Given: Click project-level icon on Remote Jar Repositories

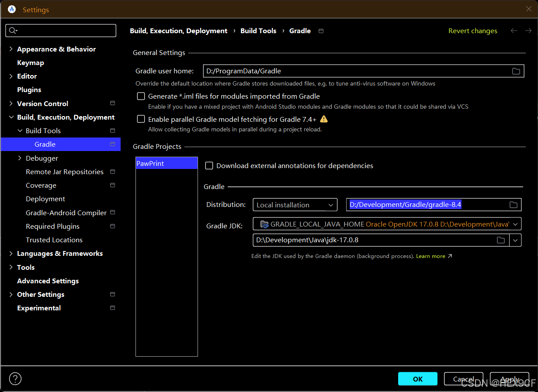Looking at the screenshot, I should coord(112,172).
